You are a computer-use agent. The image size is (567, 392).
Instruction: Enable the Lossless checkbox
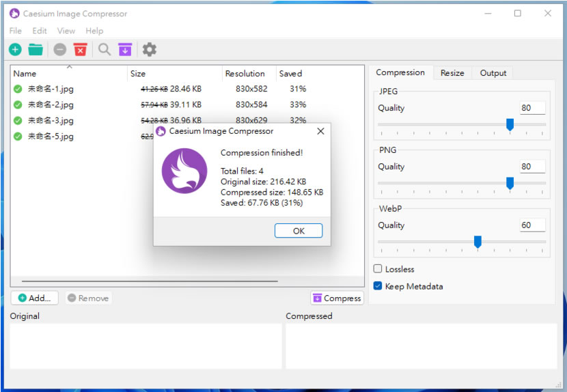(x=378, y=269)
